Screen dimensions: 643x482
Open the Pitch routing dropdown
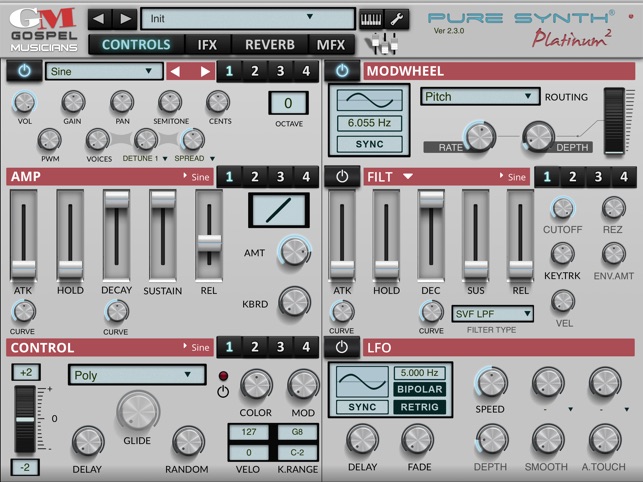click(x=480, y=97)
